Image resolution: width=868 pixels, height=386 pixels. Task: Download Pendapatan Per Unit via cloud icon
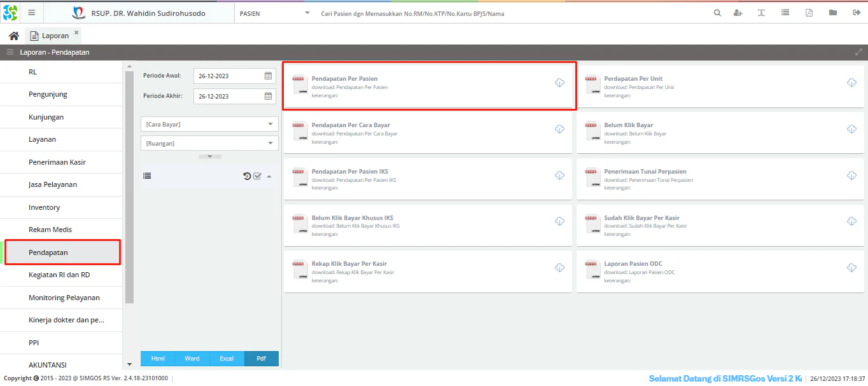coord(851,83)
